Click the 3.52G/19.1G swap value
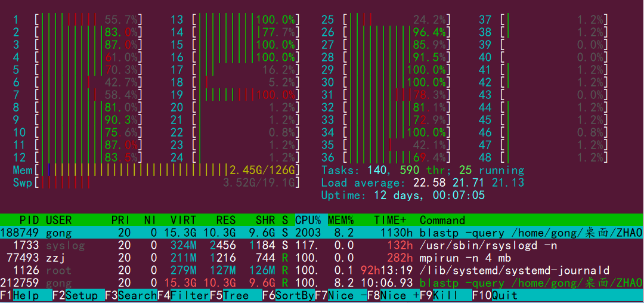 pyautogui.click(x=259, y=183)
